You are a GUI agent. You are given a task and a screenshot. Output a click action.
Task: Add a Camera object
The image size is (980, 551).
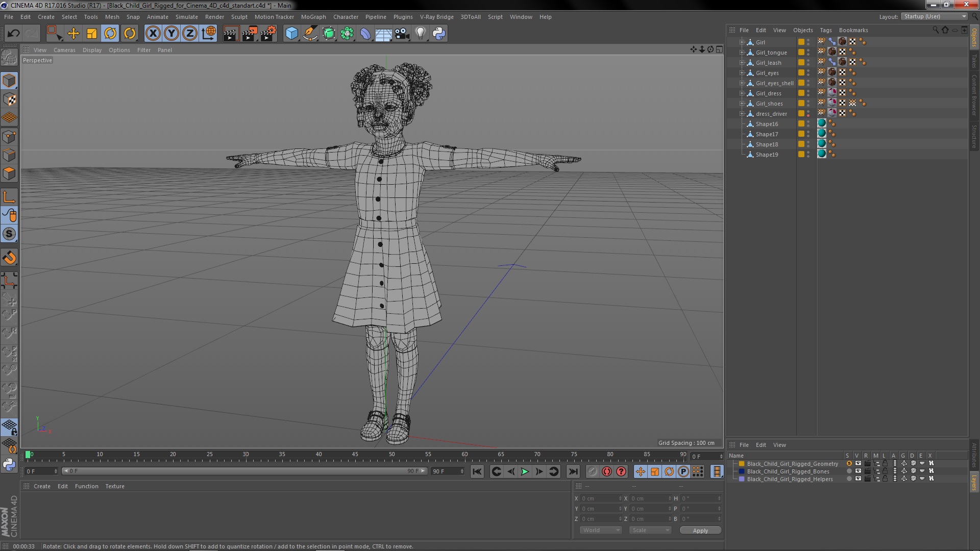[x=402, y=34]
